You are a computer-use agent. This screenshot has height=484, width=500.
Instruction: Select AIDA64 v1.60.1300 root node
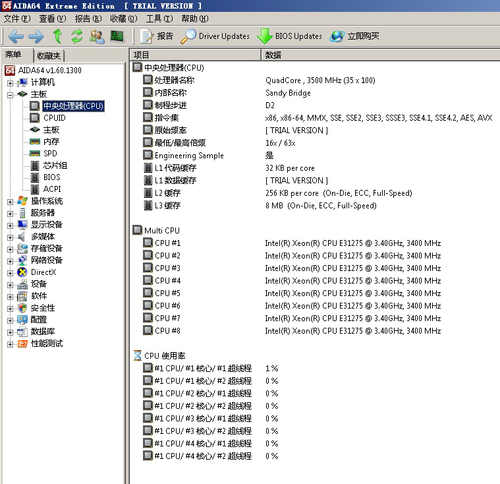coord(49,70)
